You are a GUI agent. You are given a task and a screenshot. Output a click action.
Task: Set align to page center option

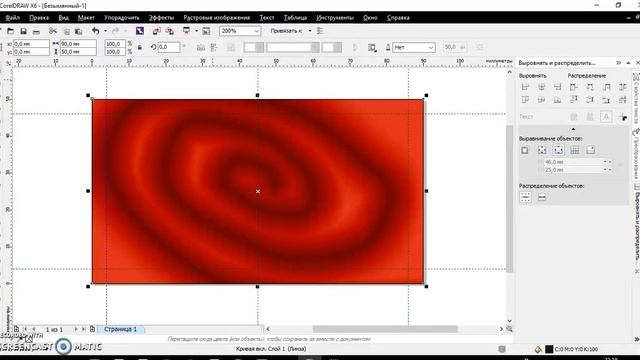tap(558, 150)
